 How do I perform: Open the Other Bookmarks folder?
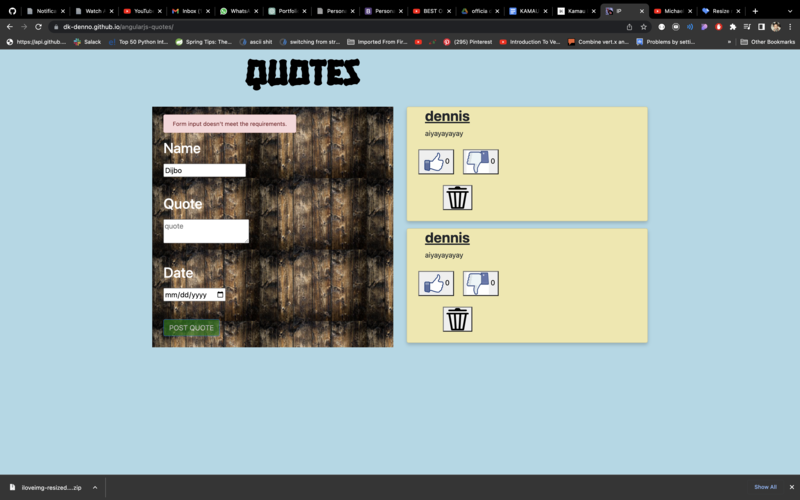[x=768, y=42]
